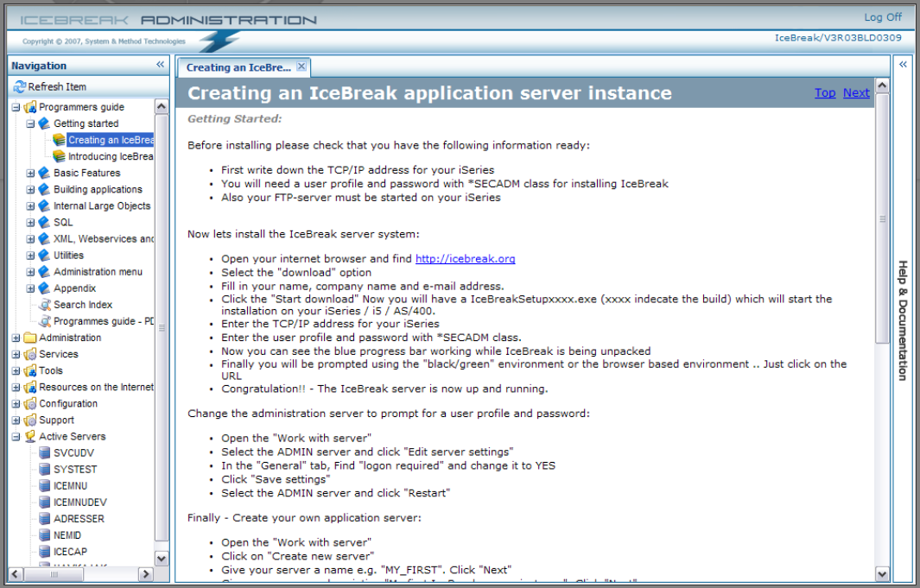Click the content pane scroll-up arrow

coord(882,85)
